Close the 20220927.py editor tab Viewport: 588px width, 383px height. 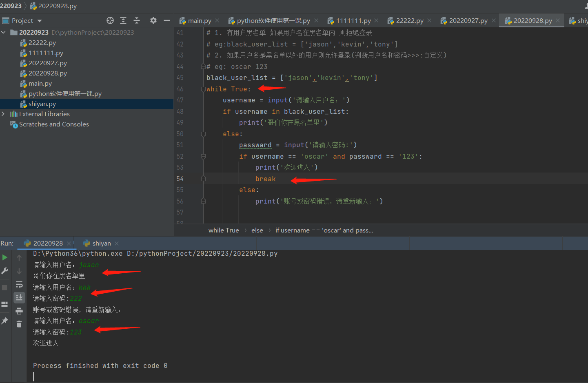point(494,20)
